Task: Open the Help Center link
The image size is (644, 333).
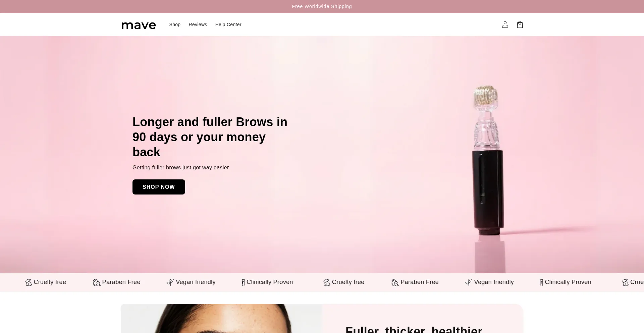Action: point(228,24)
